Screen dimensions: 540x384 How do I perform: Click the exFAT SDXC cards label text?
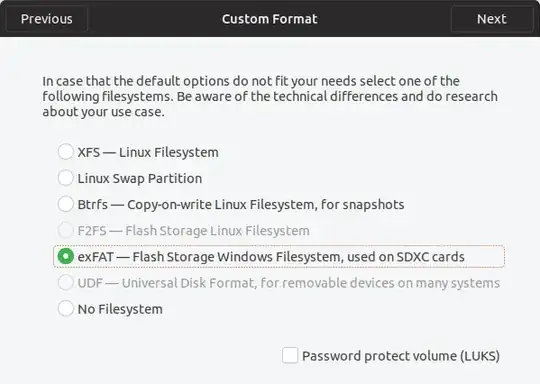click(x=271, y=257)
